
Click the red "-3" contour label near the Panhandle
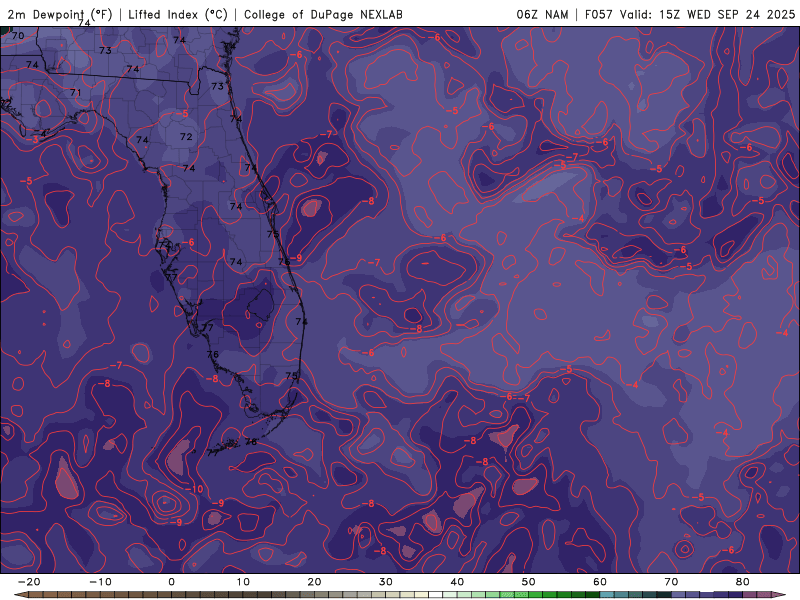[32, 139]
